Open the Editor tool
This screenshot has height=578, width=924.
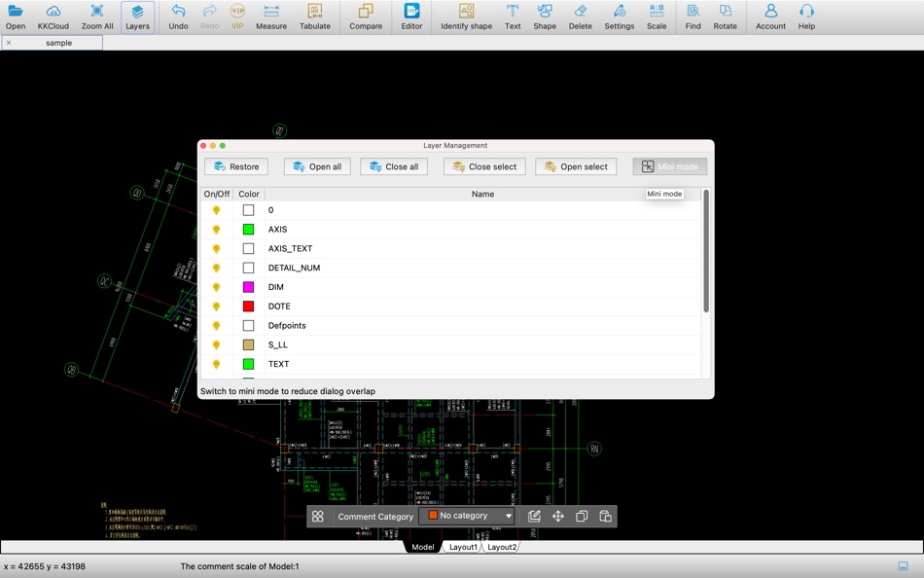point(411,17)
